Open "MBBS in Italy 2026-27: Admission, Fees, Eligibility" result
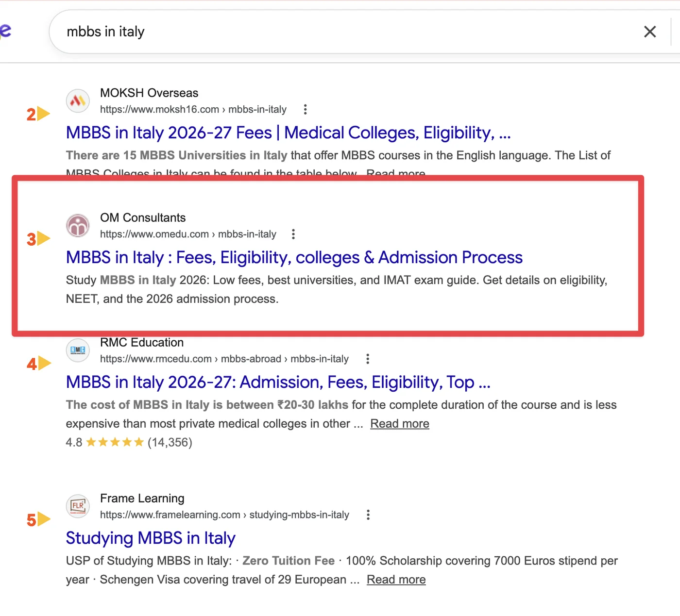 tap(278, 382)
